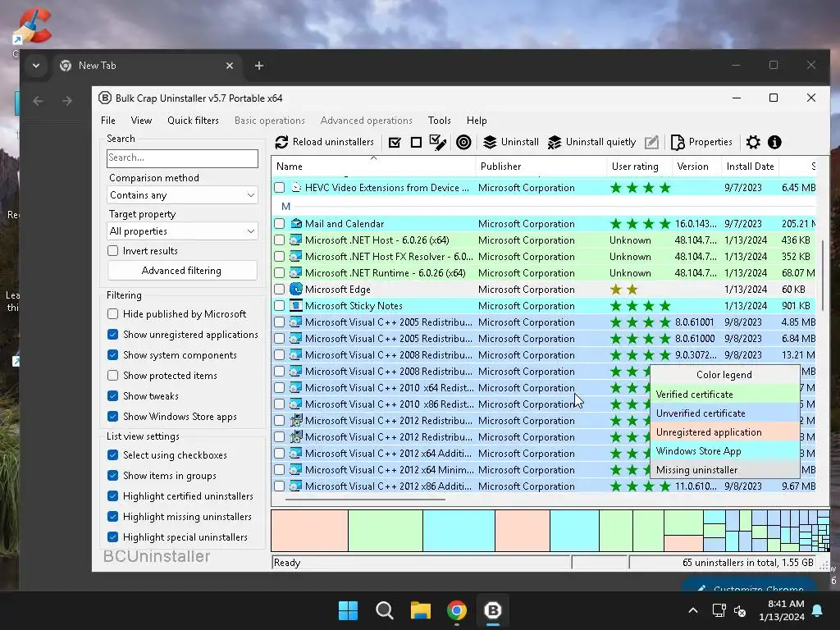Click the select all checkmark toolbar icon
The width and height of the screenshot is (840, 630).
tap(395, 142)
